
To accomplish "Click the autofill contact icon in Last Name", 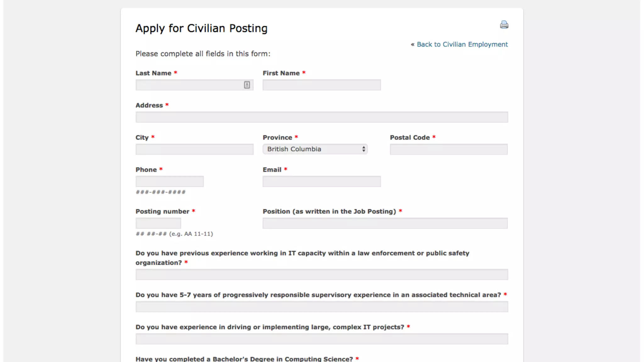I will pyautogui.click(x=247, y=85).
